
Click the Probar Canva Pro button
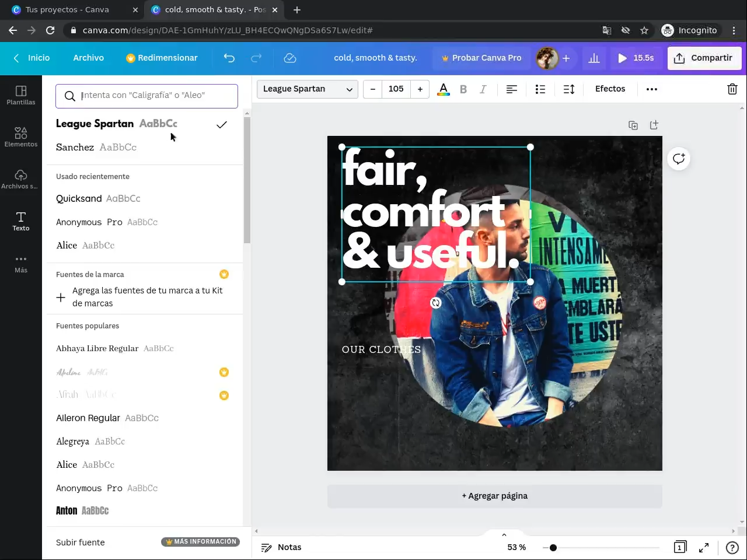click(481, 58)
